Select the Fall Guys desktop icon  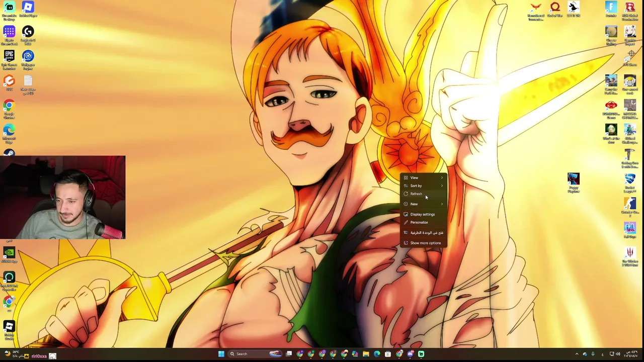[630, 230]
